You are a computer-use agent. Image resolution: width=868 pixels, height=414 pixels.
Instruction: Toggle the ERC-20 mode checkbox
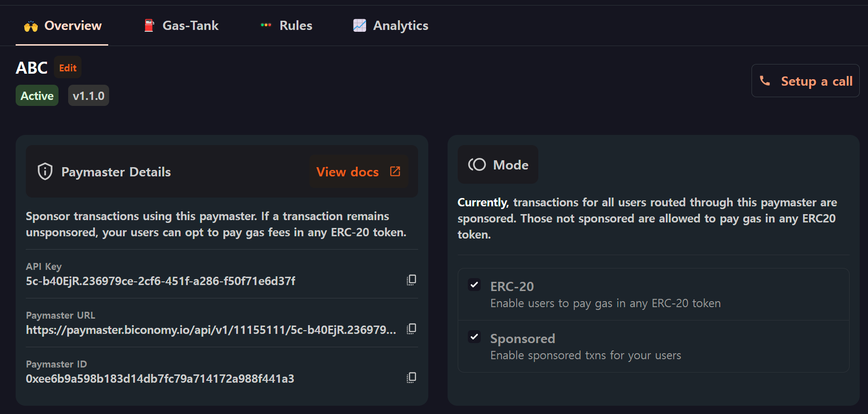[x=474, y=285]
